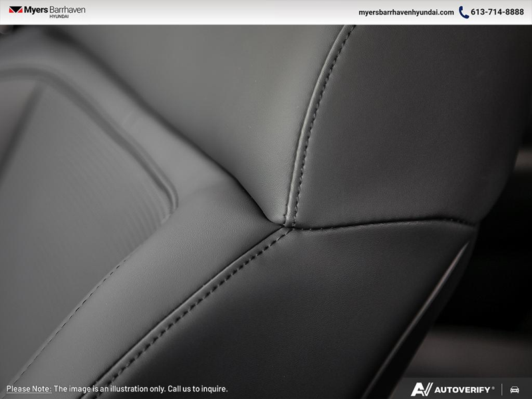This screenshot has width=532, height=399.
Task: Click the car icon beside AutoVerify
Action: click(x=514, y=390)
